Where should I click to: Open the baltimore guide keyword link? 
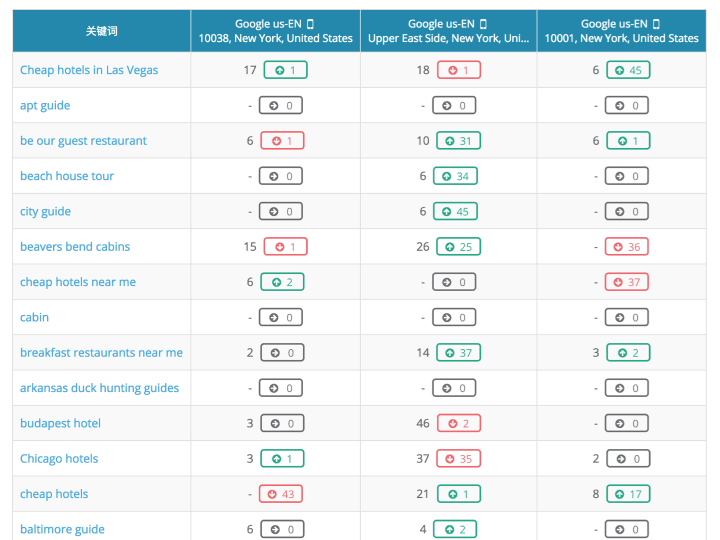tap(62, 529)
